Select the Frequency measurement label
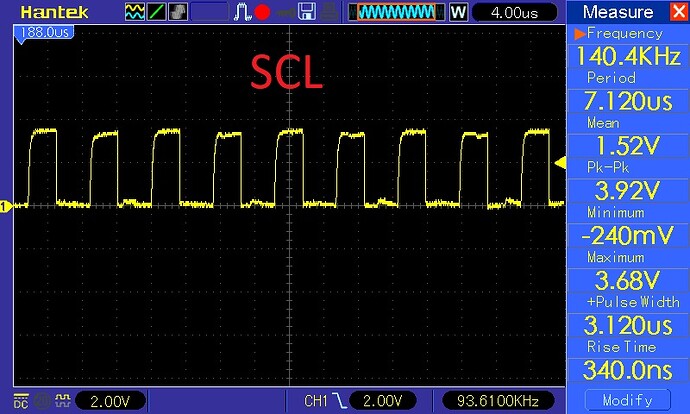Viewport: 690px width, 414px height. 625,33
